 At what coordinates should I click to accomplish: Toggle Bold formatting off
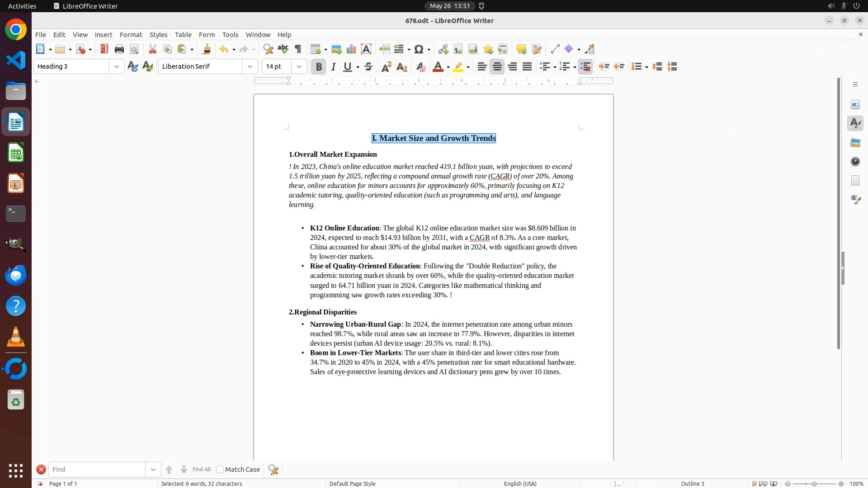click(319, 67)
